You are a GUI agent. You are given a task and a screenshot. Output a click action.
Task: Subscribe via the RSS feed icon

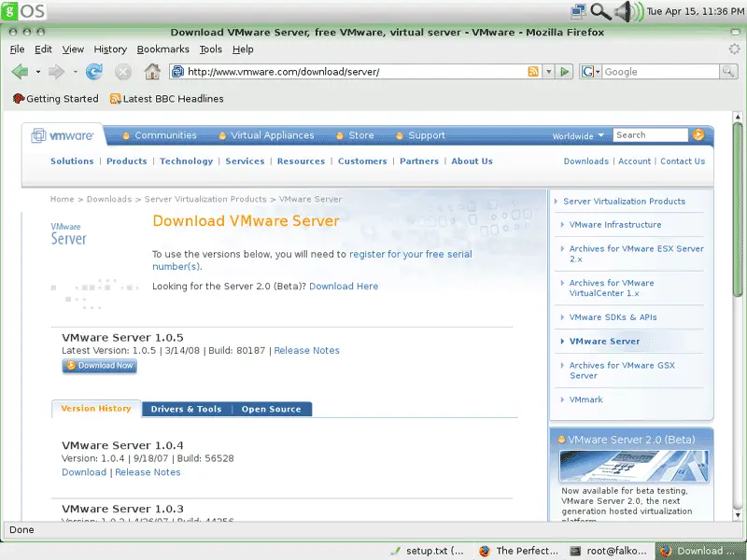click(x=533, y=72)
